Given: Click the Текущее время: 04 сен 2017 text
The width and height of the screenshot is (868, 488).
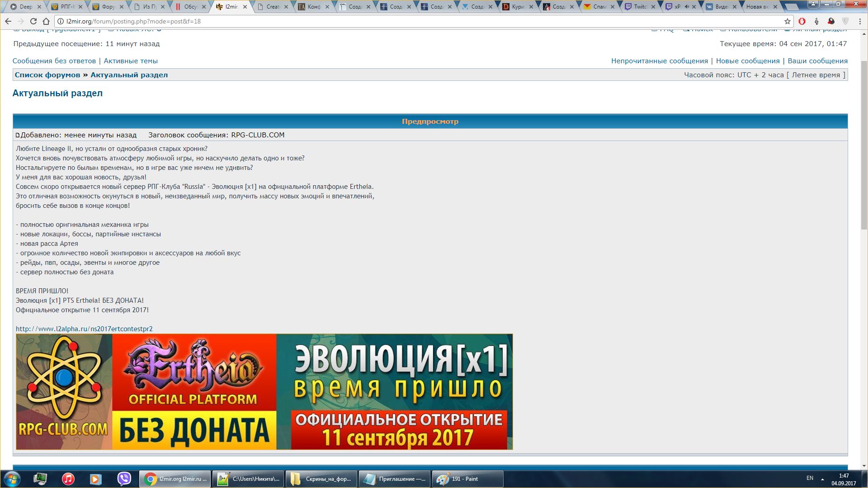Looking at the screenshot, I should [783, 44].
